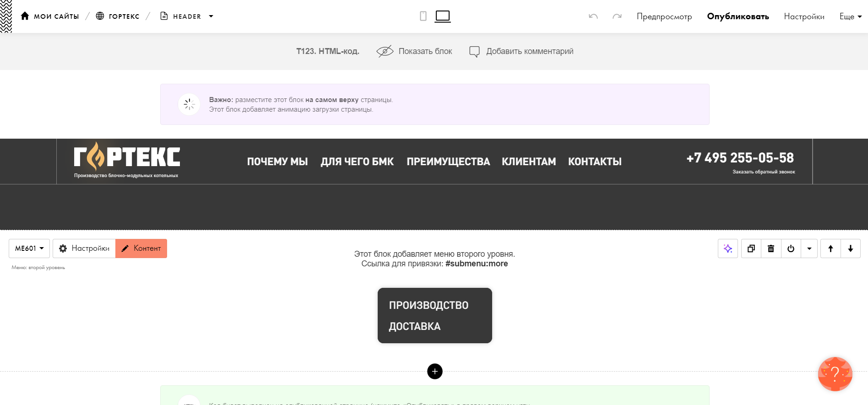Select the T123. HTML-код label
This screenshot has width=868, height=405.
[x=328, y=51]
